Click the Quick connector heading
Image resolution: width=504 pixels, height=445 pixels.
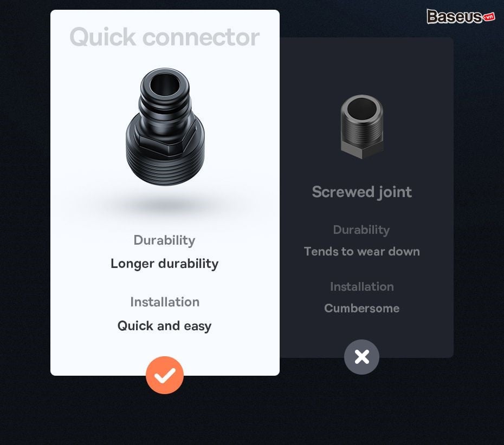(x=165, y=37)
